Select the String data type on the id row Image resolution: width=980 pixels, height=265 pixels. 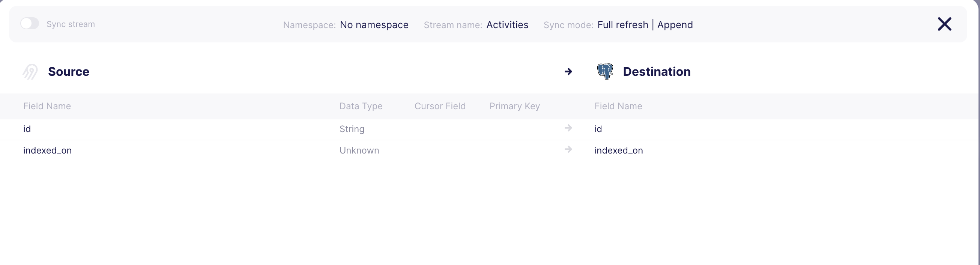tap(352, 129)
